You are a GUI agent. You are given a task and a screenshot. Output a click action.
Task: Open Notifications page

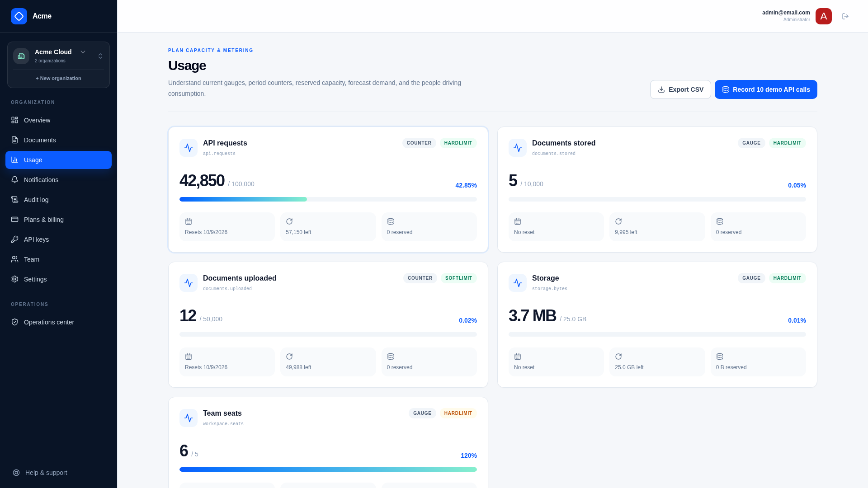click(58, 180)
